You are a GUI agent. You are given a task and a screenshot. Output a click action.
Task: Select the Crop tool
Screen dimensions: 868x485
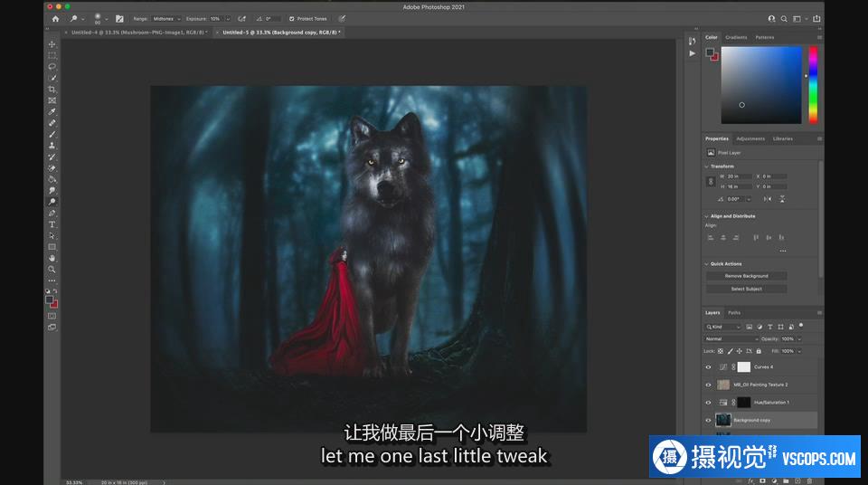pos(52,90)
